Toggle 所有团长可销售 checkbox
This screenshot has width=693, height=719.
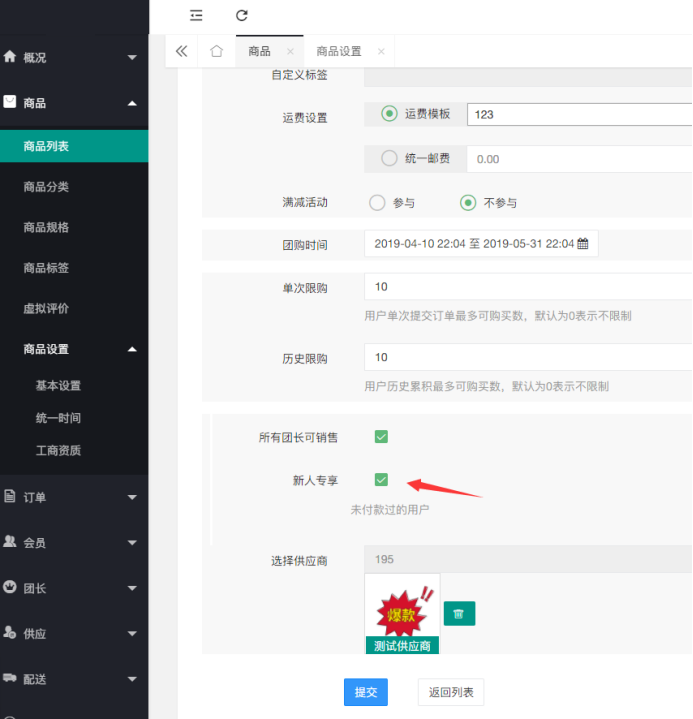pos(381,437)
